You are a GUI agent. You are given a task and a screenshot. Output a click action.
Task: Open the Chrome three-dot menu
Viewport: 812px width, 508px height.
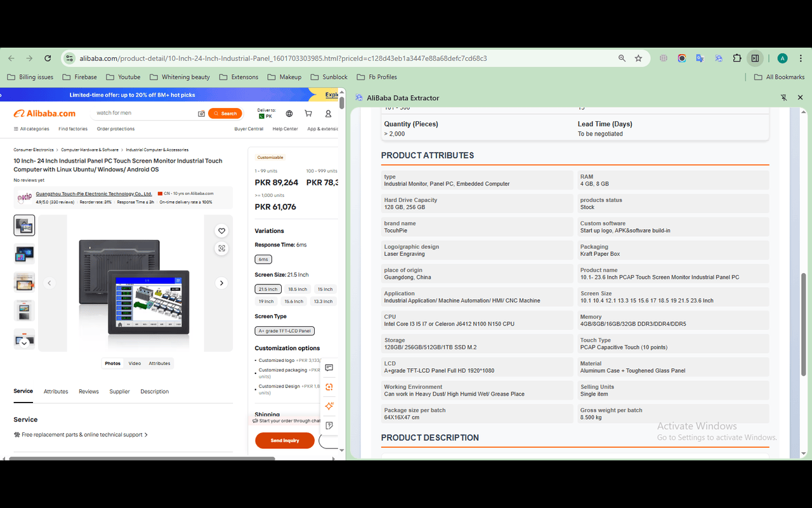click(801, 58)
